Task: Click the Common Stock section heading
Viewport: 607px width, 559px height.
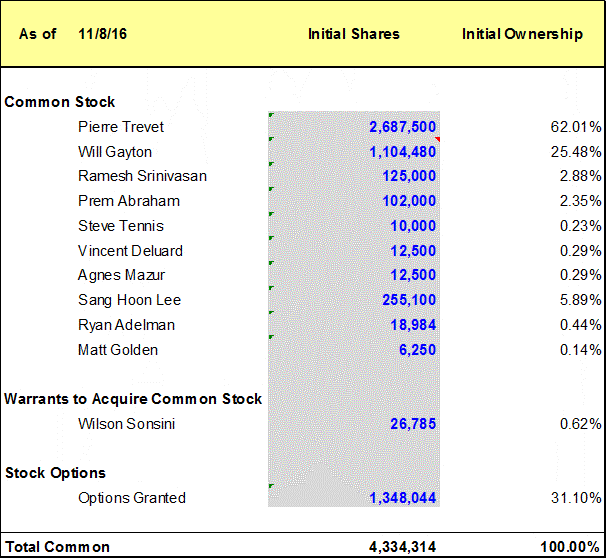Action: tap(60, 102)
